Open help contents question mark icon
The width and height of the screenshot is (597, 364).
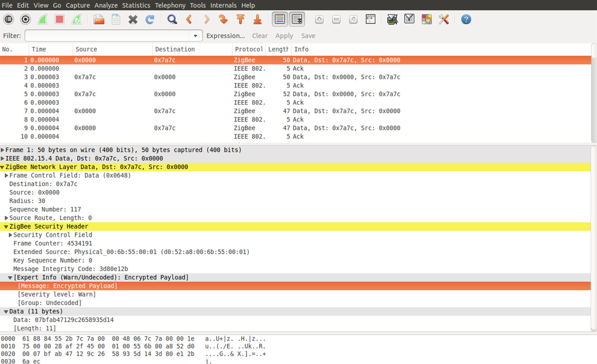click(x=466, y=19)
